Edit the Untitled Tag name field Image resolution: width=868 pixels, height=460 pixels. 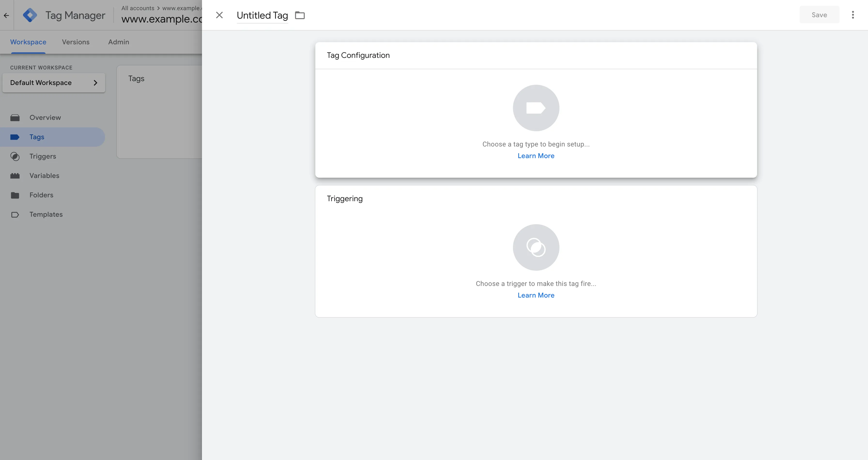pos(262,15)
